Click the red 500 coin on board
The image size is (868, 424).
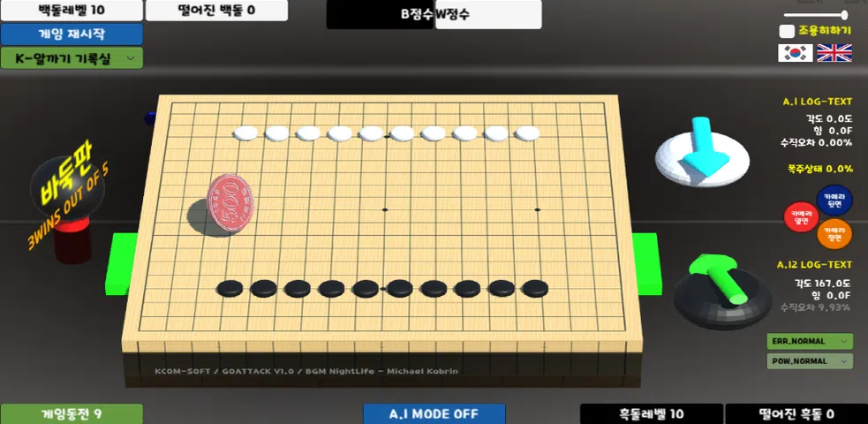230,203
